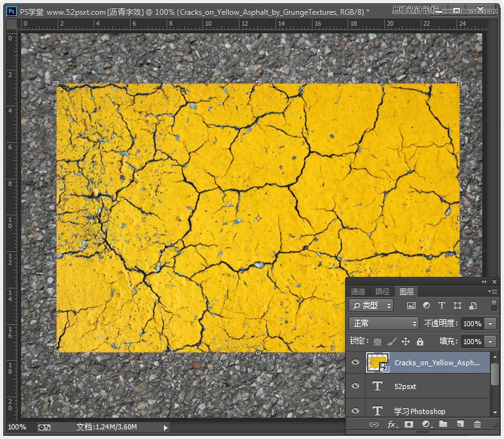Screen dimensions: 504x439
Task: Click the ruler origin corner box
Action: tap(12, 24)
